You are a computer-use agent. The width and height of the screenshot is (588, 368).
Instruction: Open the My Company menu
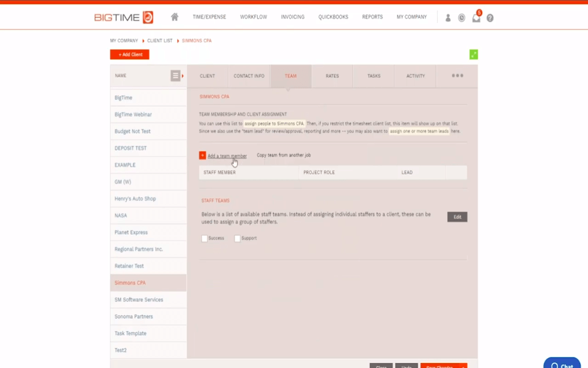coord(412,17)
